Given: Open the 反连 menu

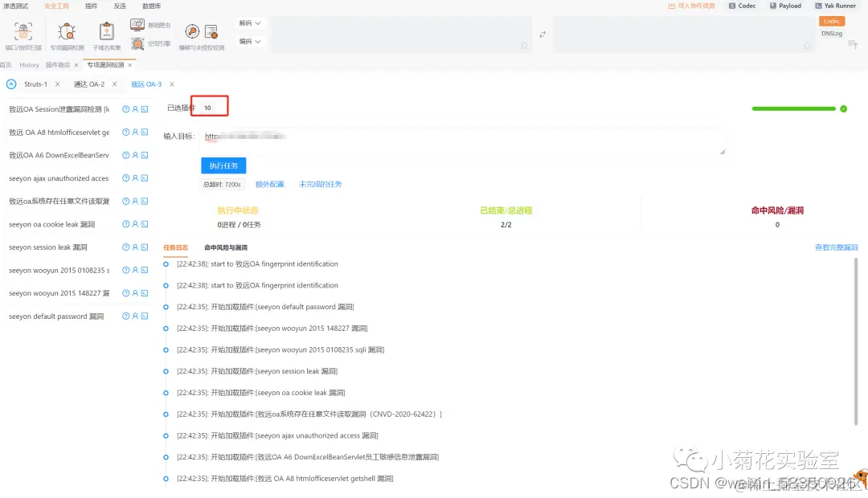Looking at the screenshot, I should click(120, 6).
